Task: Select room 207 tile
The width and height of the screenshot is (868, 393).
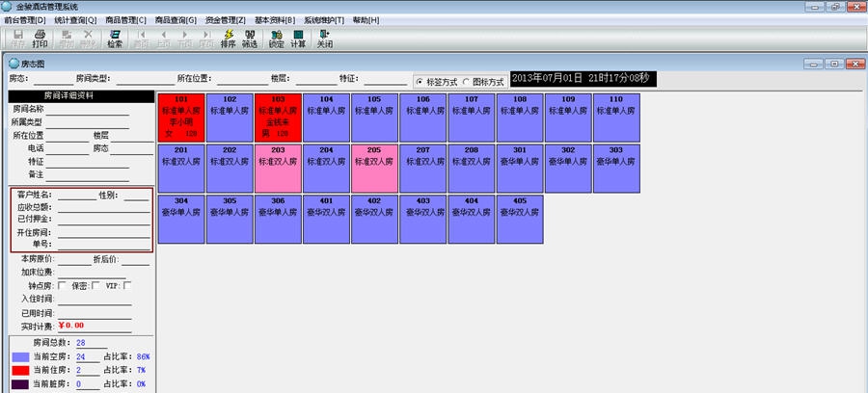Action: click(423, 168)
